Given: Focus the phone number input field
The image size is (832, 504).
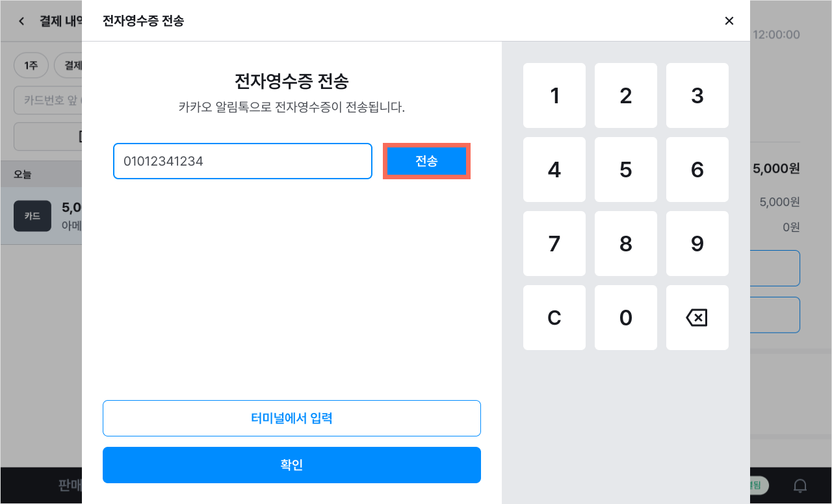Looking at the screenshot, I should pyautogui.click(x=242, y=161).
